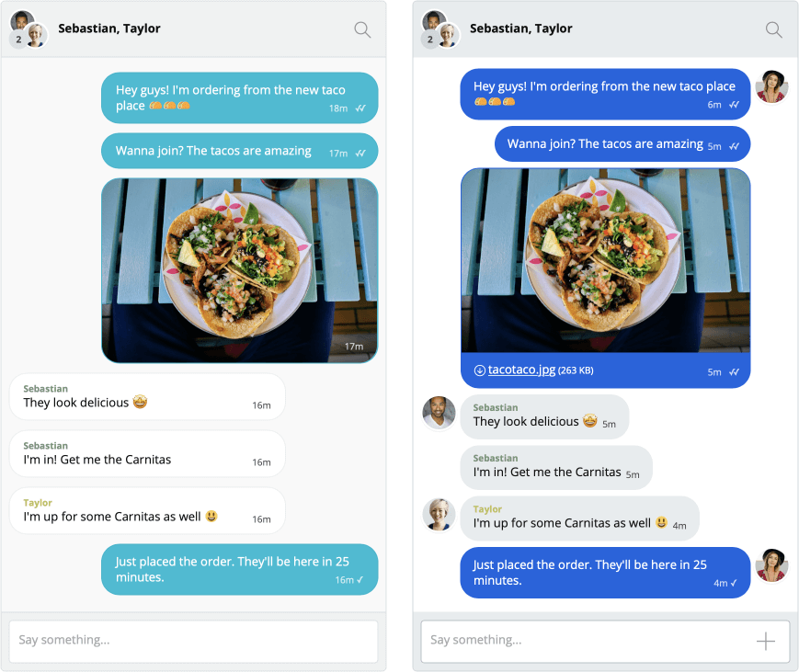The image size is (799, 672).
Task: Click sender avatar next to first blue message
Action: (772, 86)
